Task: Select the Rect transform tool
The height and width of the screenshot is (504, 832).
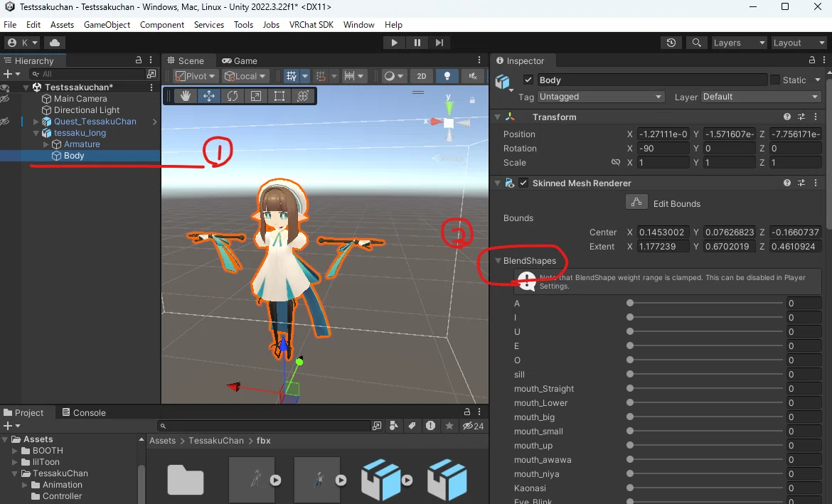Action: tap(279, 96)
